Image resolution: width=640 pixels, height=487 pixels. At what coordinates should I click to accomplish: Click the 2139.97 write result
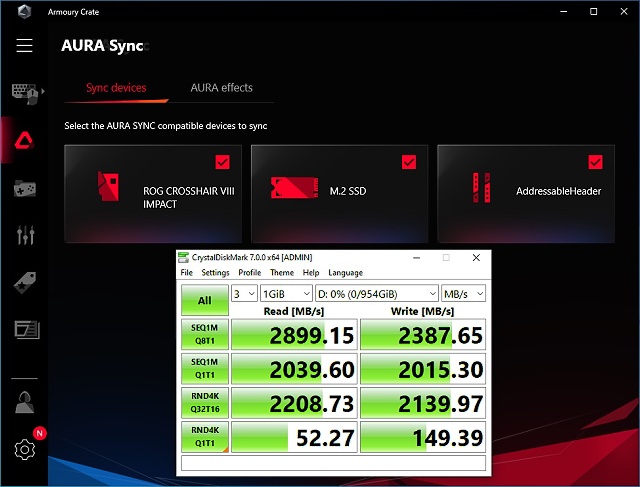(x=423, y=403)
